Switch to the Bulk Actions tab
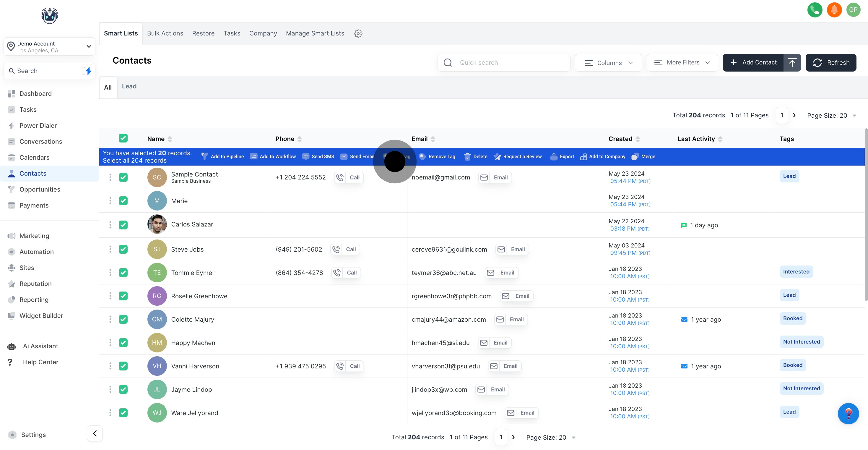 [x=165, y=33]
